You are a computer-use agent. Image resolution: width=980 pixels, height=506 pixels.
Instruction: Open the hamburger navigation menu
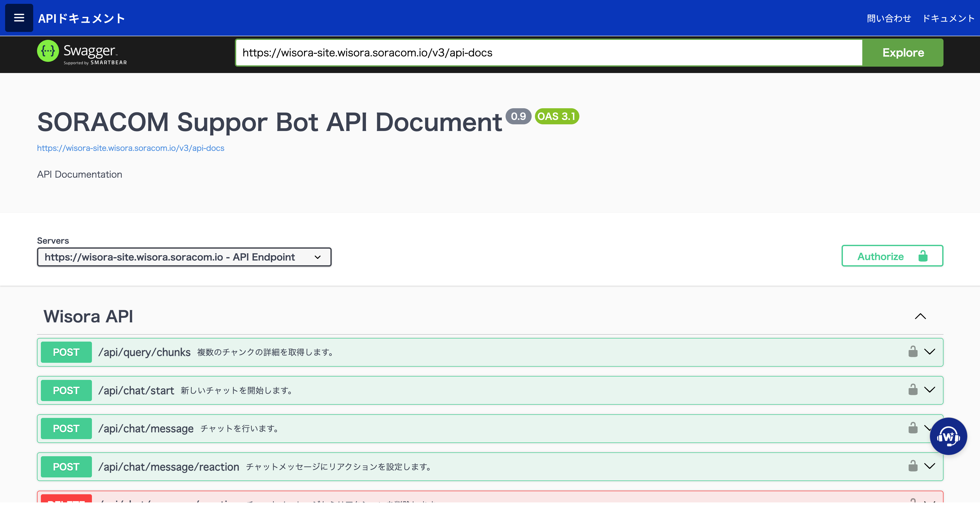[x=19, y=18]
